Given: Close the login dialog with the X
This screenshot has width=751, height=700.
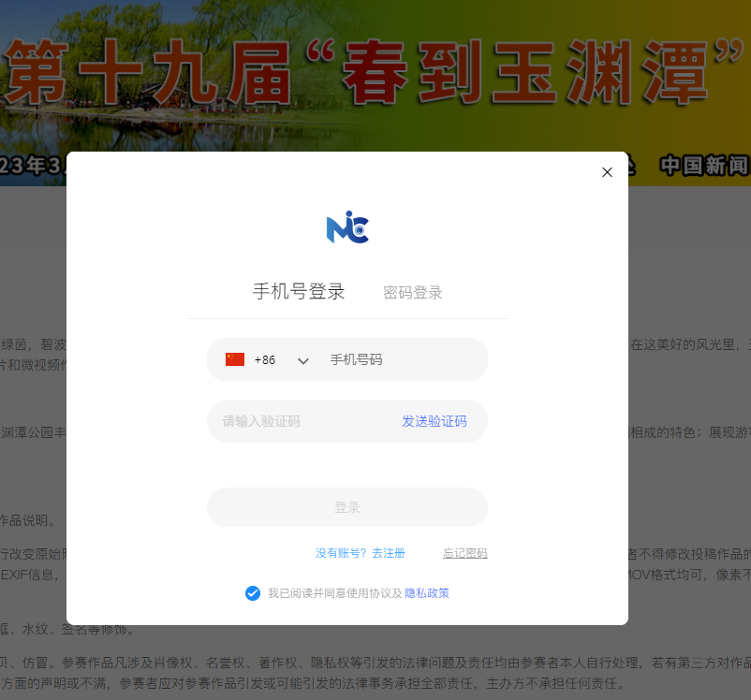Looking at the screenshot, I should (x=607, y=172).
